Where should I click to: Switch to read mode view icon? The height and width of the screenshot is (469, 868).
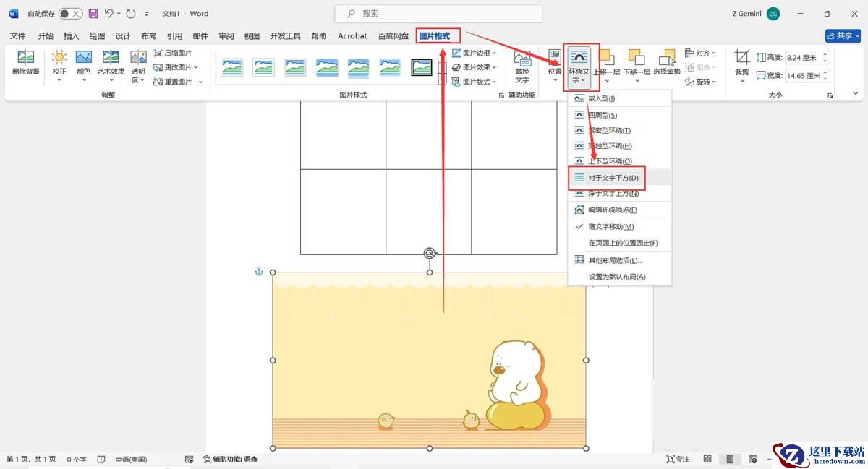(707, 460)
